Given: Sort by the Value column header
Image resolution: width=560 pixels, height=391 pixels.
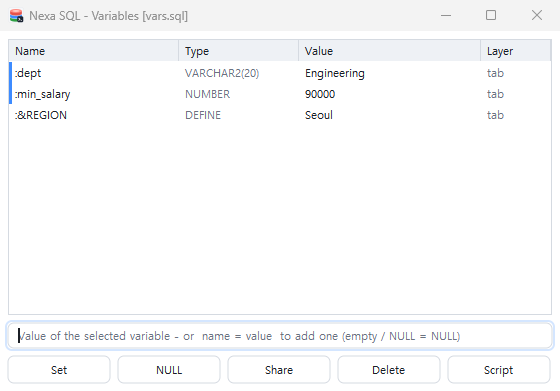Looking at the screenshot, I should 390,51.
